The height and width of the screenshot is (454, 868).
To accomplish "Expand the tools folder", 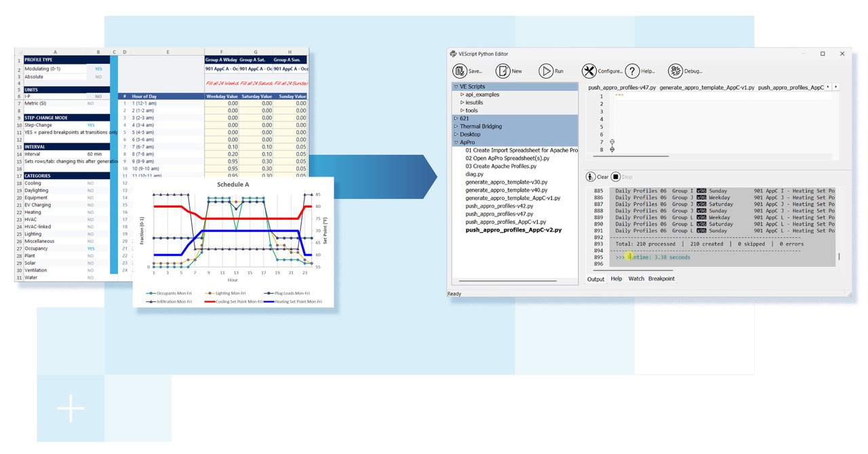I will coord(462,111).
